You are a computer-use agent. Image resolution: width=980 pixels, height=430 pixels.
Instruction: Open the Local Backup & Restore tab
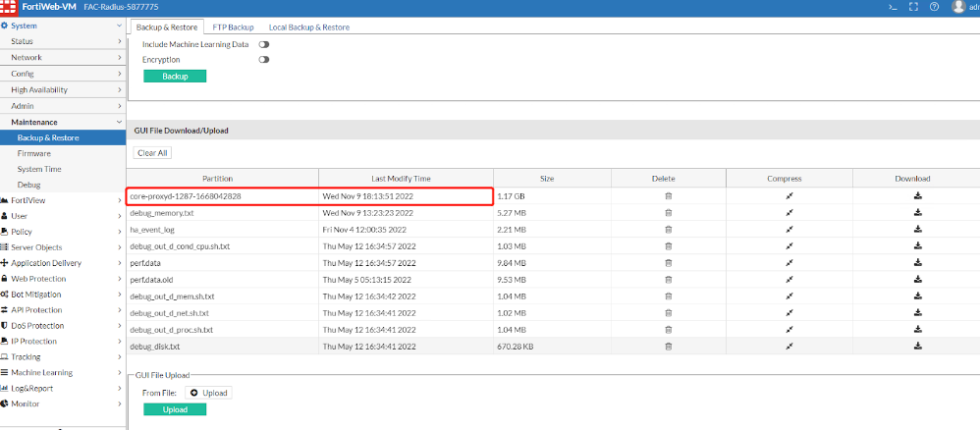tap(309, 27)
